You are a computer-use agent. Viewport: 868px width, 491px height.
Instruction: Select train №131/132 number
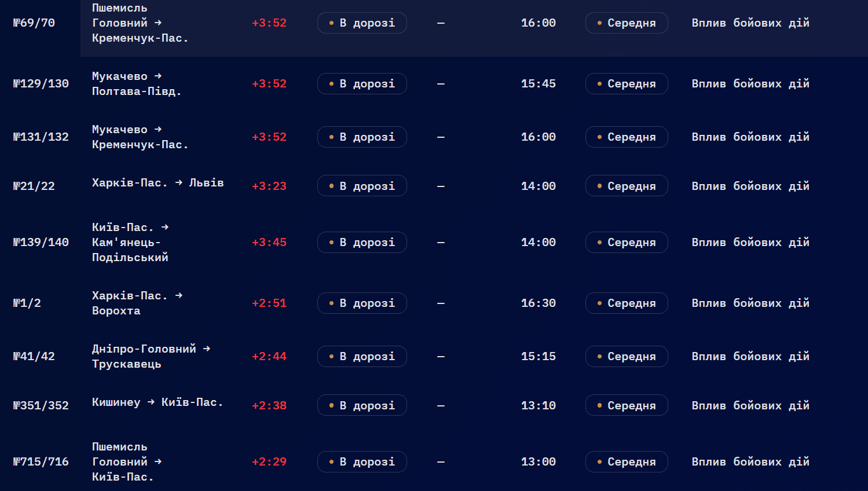pyautogui.click(x=41, y=137)
